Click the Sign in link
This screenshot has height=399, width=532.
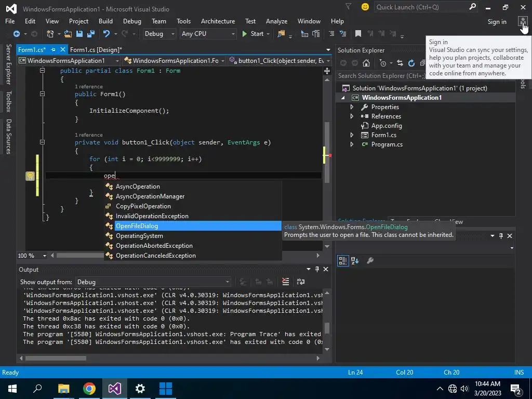497,22
